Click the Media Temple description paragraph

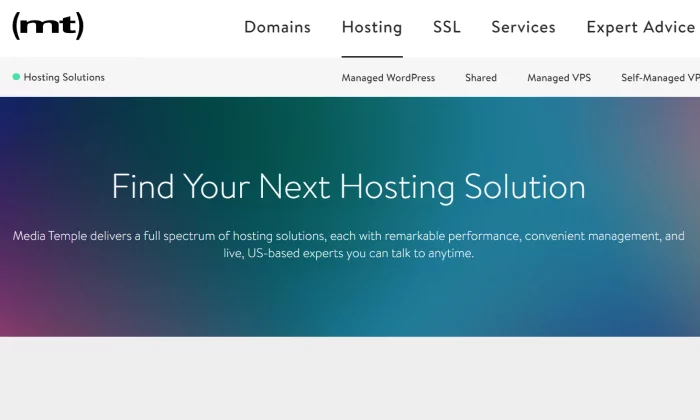pos(348,244)
